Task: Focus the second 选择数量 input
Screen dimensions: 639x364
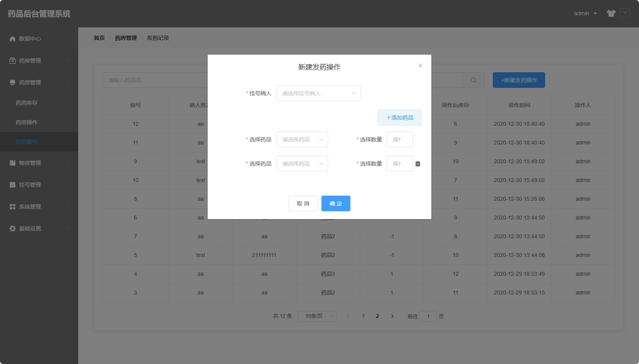Action: click(400, 164)
